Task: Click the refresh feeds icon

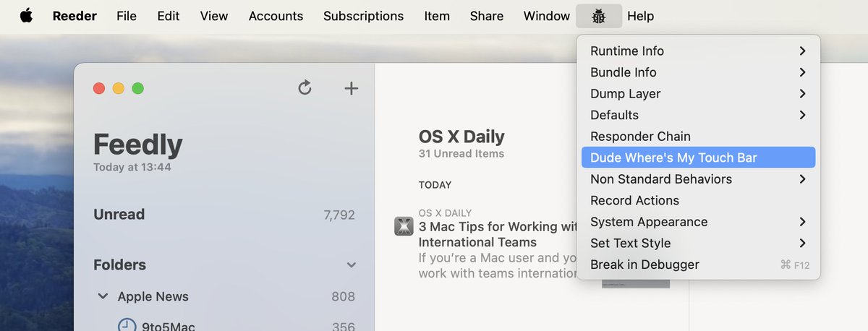Action: coord(305,88)
